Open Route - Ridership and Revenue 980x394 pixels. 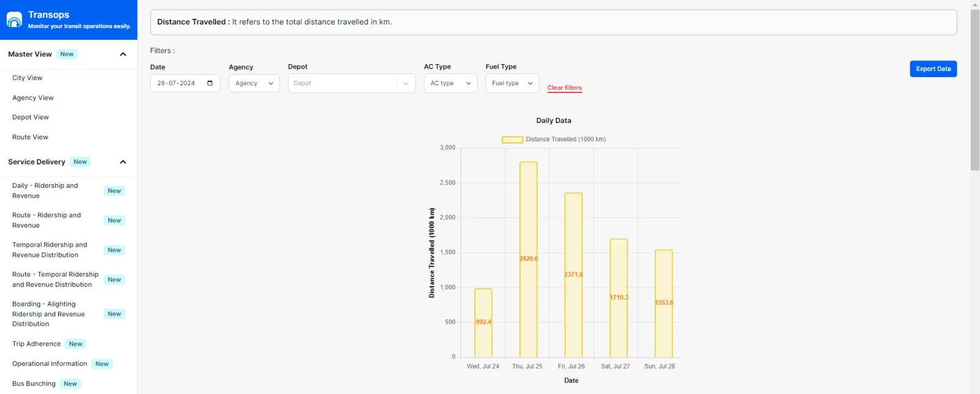(x=47, y=220)
